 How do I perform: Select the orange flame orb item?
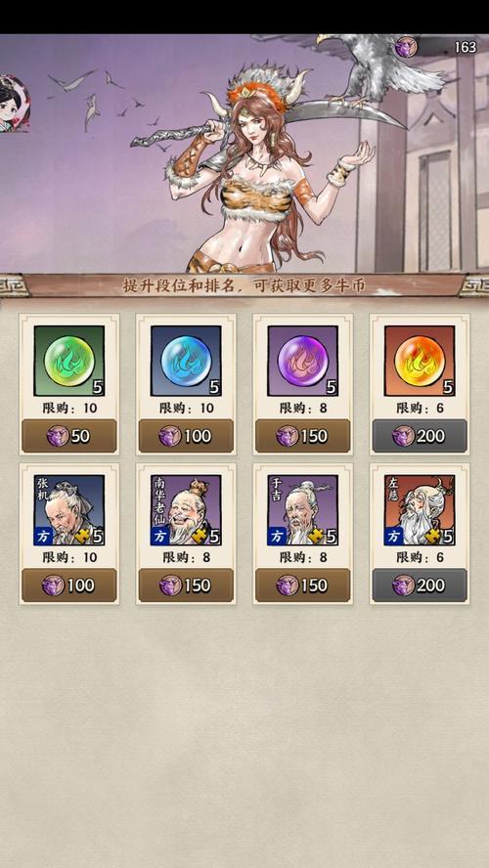point(420,361)
